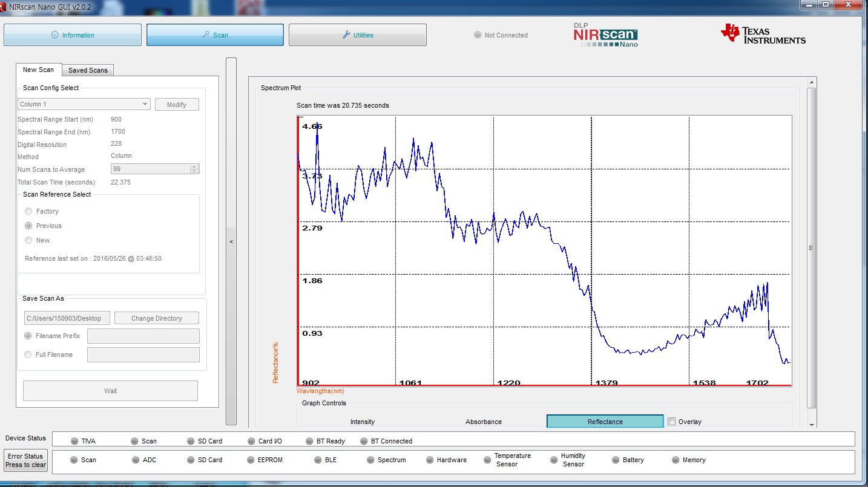Image resolution: width=868 pixels, height=487 pixels.
Task: Click the Memory error status indicator
Action: pos(676,460)
